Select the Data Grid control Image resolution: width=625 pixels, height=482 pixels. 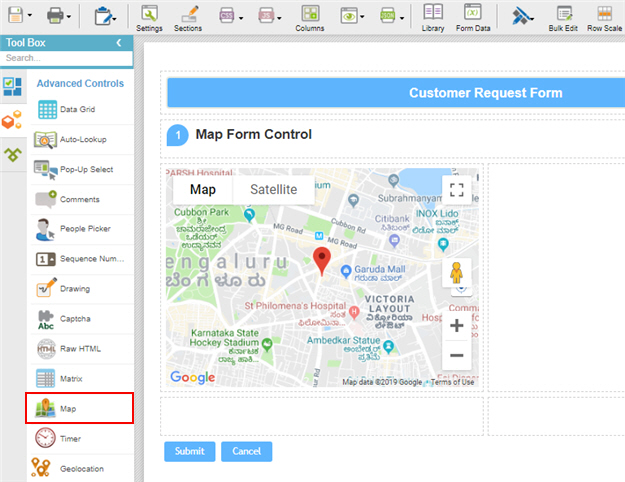tap(82, 110)
